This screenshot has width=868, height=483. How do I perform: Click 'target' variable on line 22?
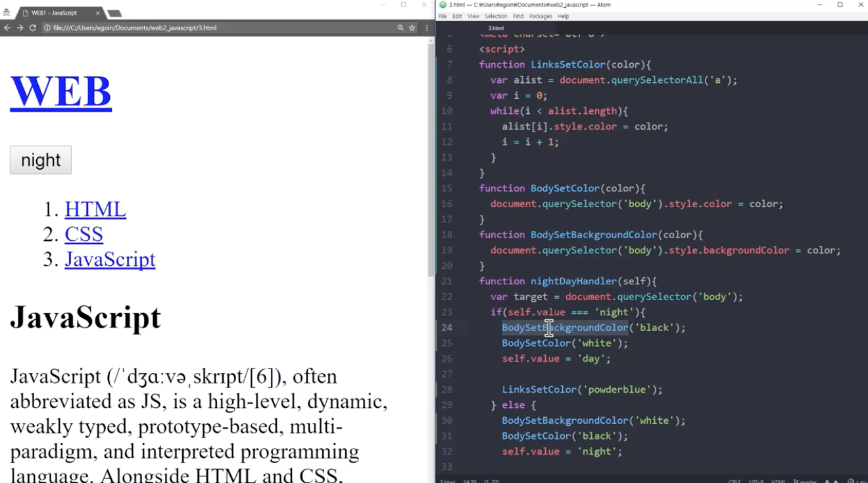[x=531, y=297]
